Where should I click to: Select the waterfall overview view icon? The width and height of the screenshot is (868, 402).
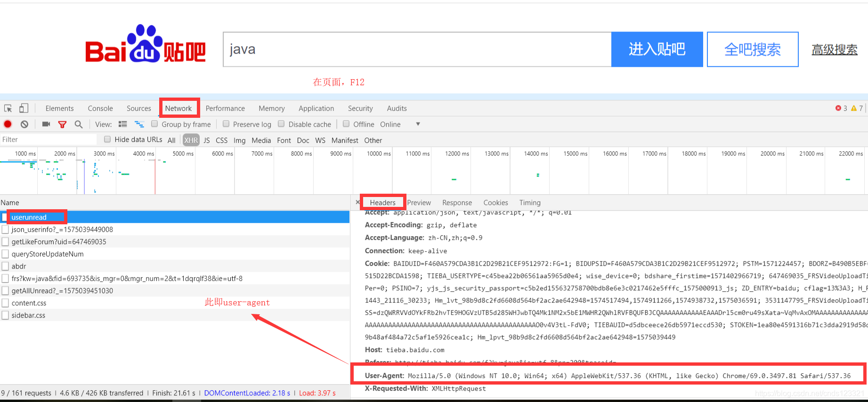pyautogui.click(x=139, y=124)
